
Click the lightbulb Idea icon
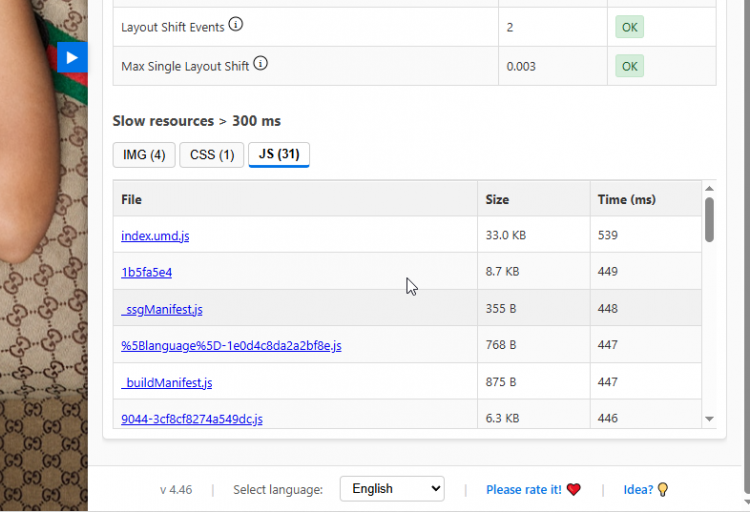point(662,490)
